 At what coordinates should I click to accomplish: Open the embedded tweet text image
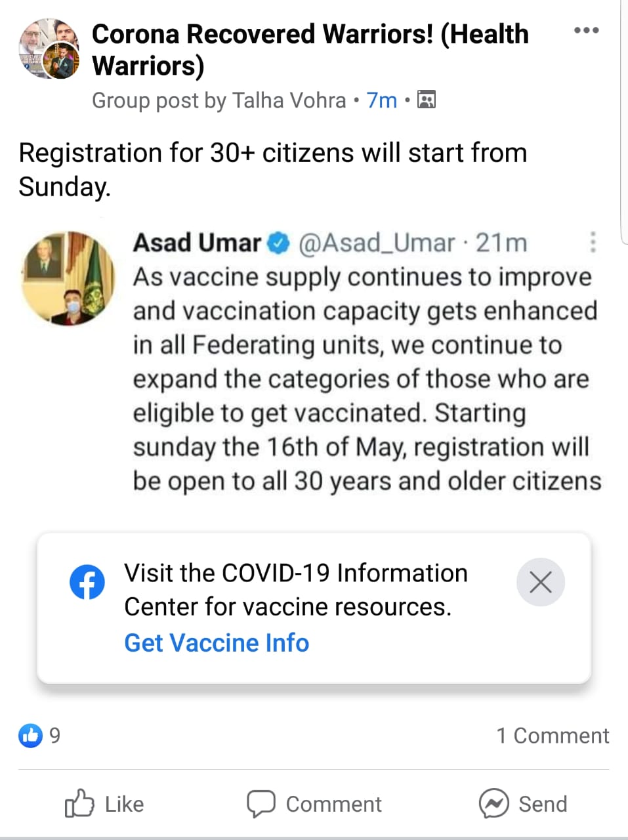coord(312,362)
